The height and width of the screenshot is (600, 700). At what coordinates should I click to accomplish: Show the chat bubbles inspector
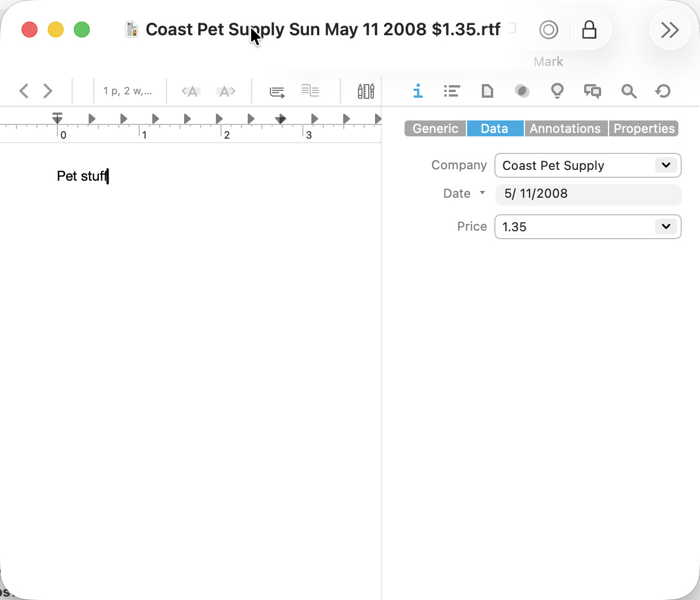[592, 91]
